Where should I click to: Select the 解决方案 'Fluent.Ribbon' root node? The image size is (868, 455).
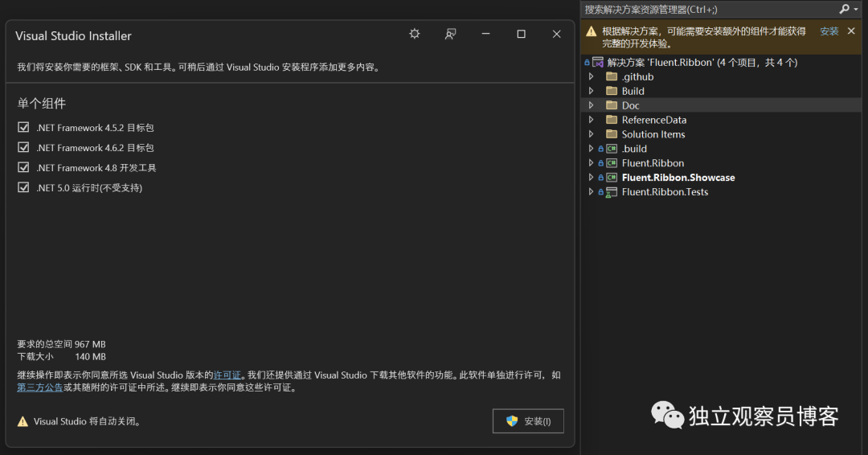pyautogui.click(x=702, y=63)
